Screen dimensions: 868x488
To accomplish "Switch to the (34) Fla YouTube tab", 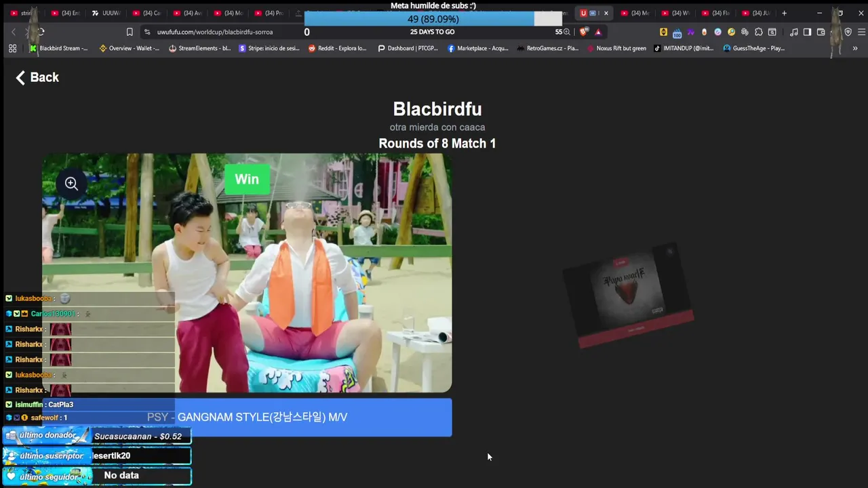I will [x=716, y=13].
